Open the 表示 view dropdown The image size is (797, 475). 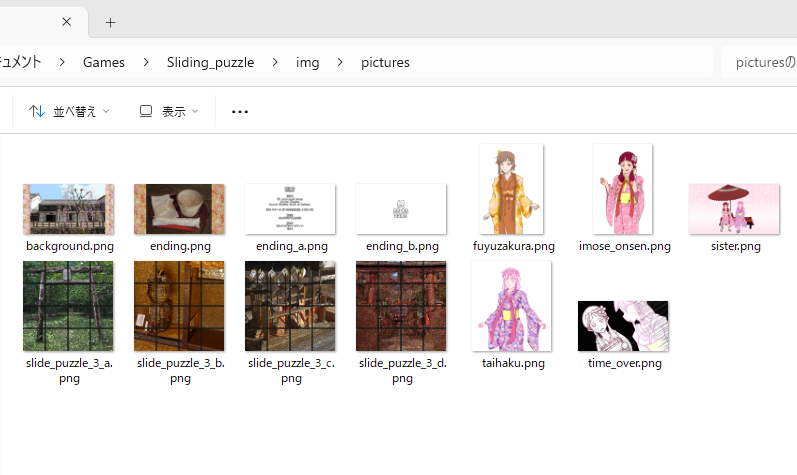pos(169,111)
